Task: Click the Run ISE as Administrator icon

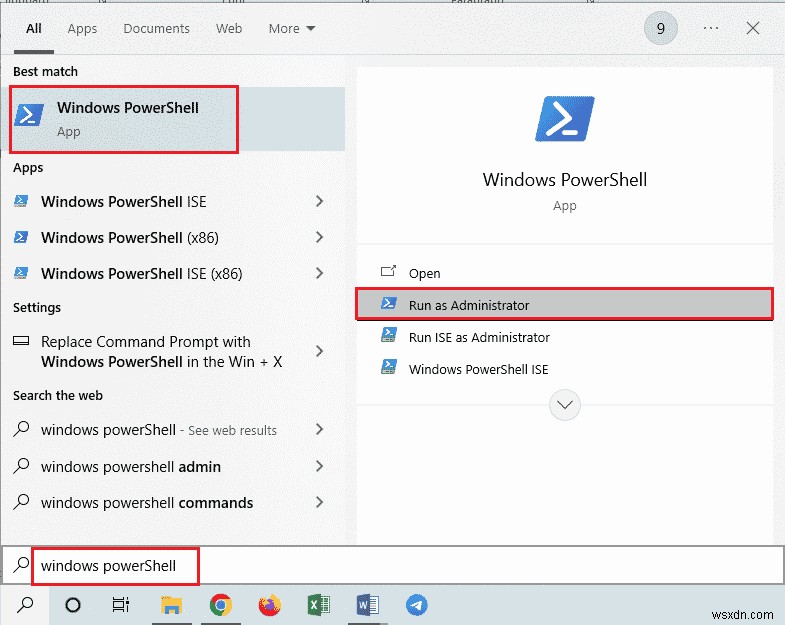Action: click(388, 335)
